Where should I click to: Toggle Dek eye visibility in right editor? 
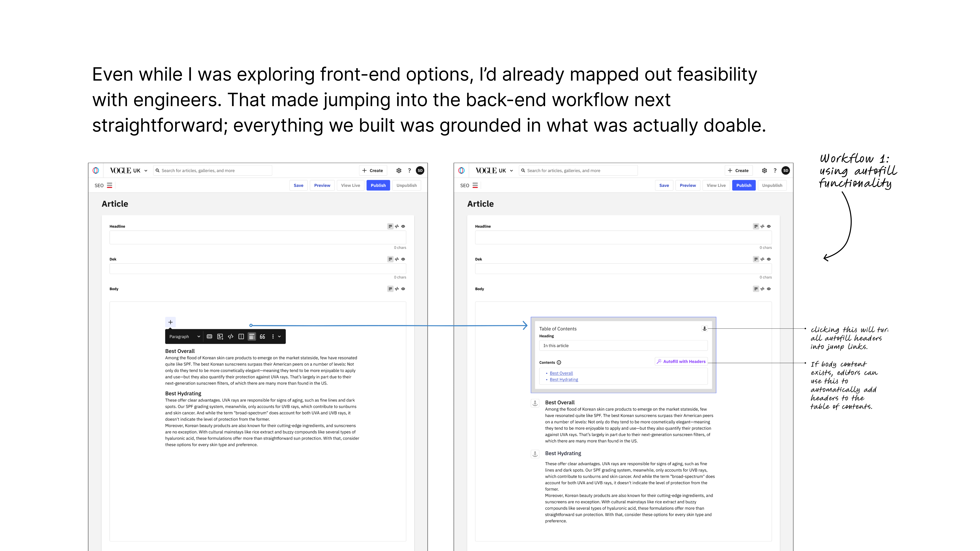click(x=769, y=259)
